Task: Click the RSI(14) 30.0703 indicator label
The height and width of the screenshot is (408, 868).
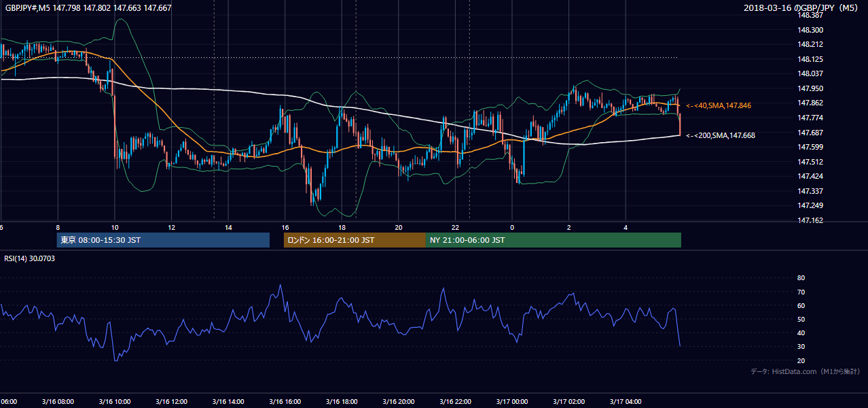Action: point(30,258)
